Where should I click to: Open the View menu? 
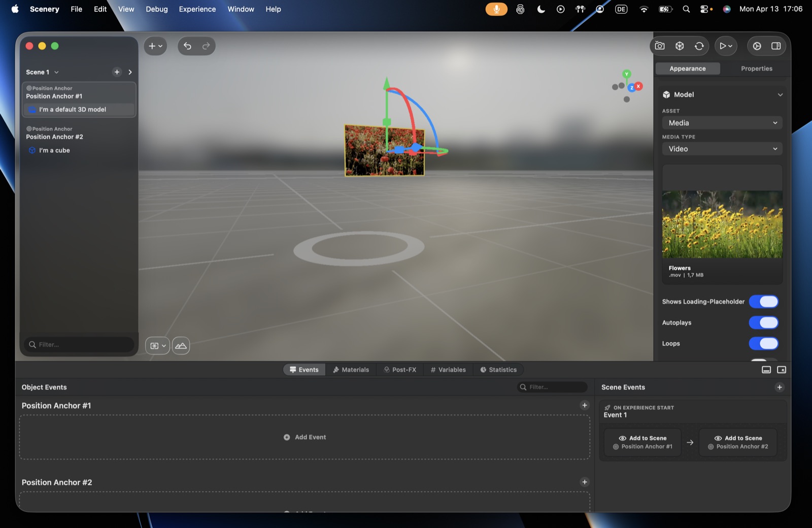[x=126, y=9]
